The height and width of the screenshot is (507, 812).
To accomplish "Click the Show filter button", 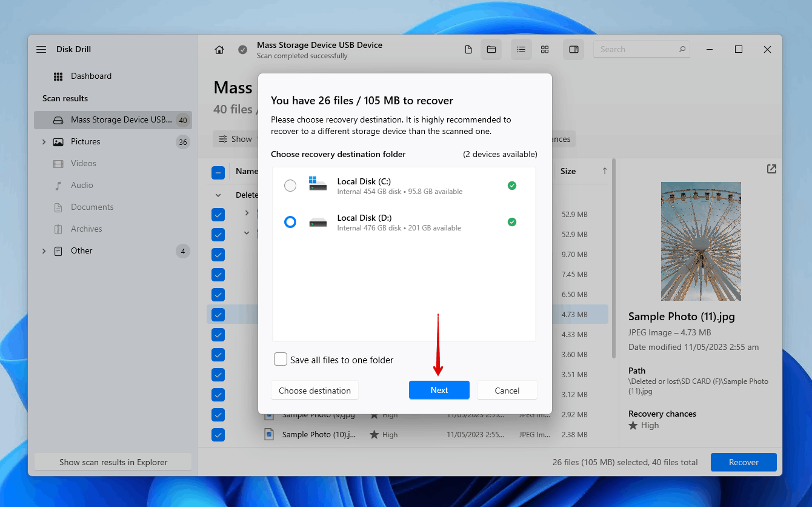I will pos(235,139).
